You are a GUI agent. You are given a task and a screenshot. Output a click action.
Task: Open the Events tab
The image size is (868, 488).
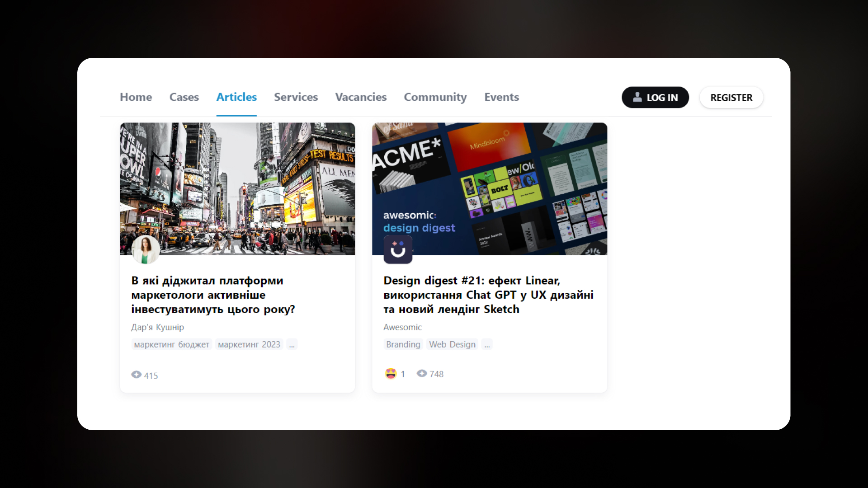[x=501, y=97]
